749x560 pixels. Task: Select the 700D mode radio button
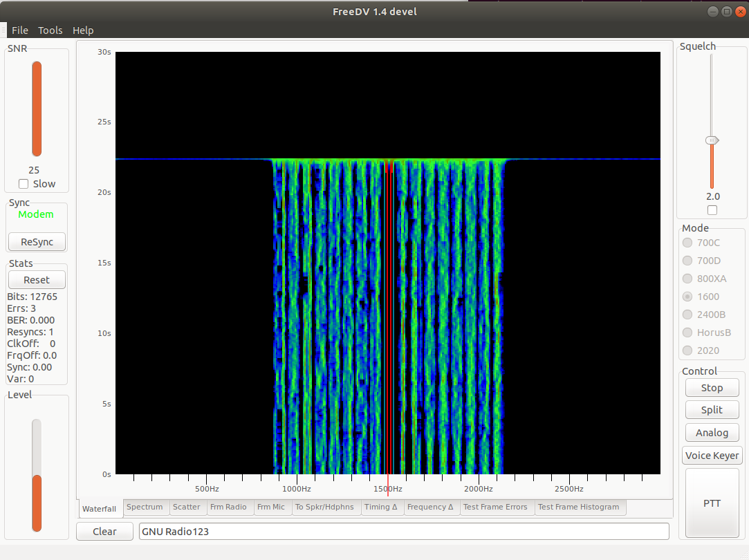tap(687, 261)
